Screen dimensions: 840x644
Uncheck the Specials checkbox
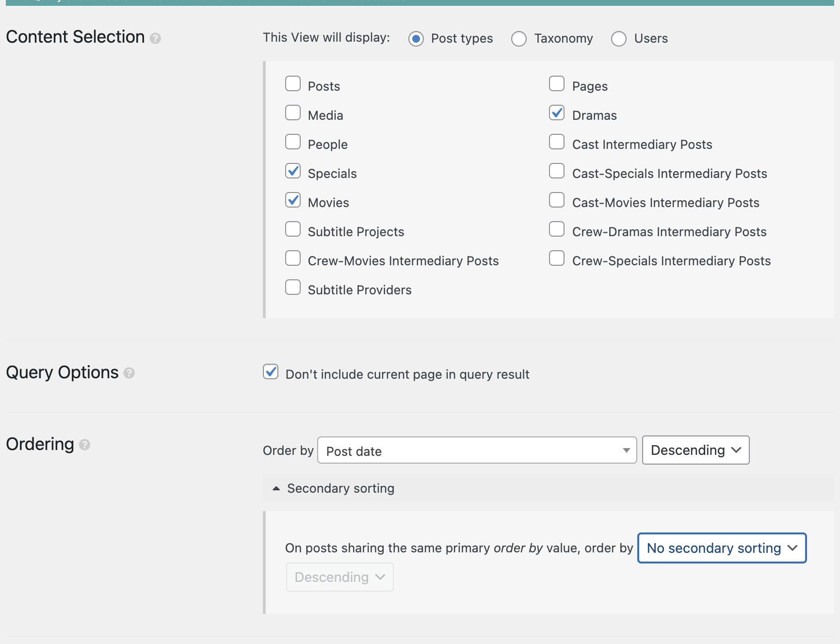293,171
